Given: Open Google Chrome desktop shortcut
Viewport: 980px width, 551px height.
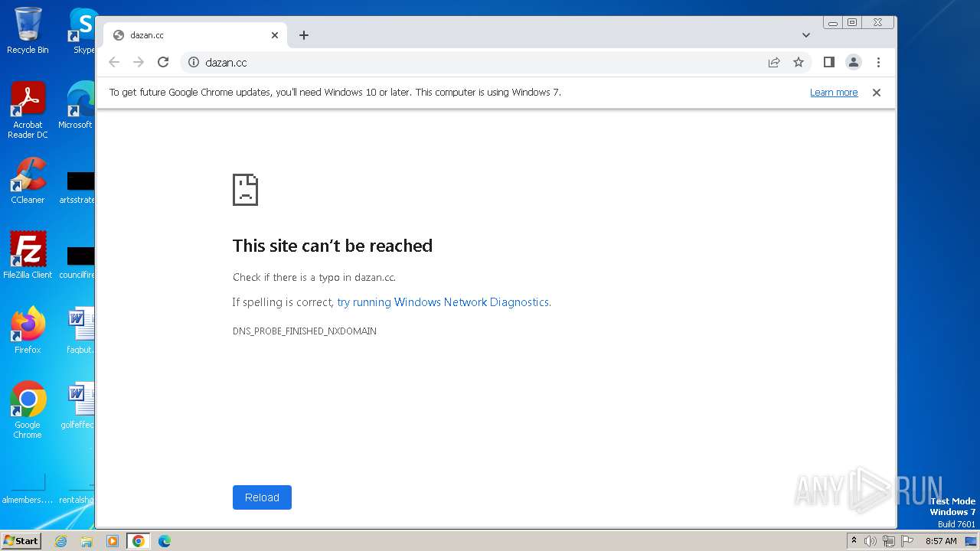Looking at the screenshot, I should coord(28,409).
